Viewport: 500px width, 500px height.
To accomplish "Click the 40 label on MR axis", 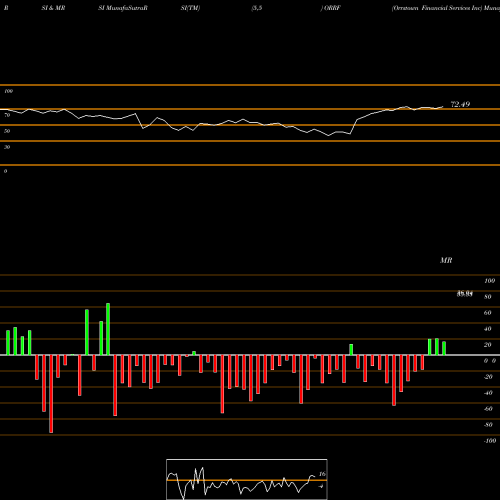I will tap(488, 329).
